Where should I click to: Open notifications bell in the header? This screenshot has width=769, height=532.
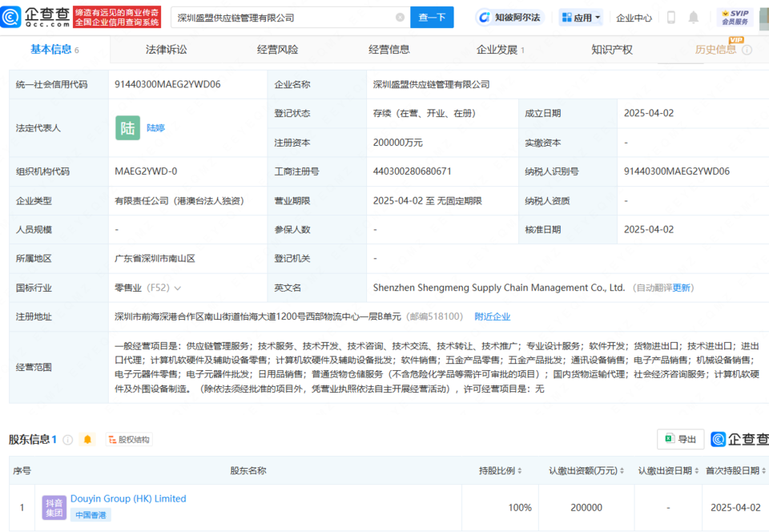[x=694, y=18]
